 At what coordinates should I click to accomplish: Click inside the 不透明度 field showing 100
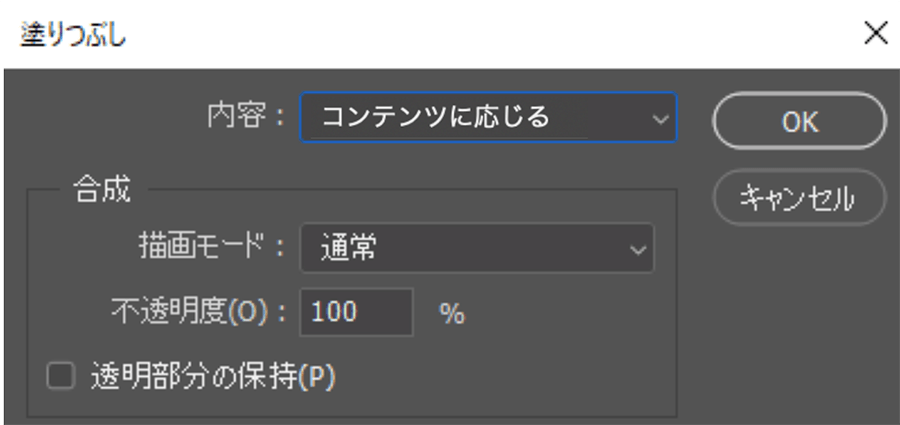[x=356, y=312]
